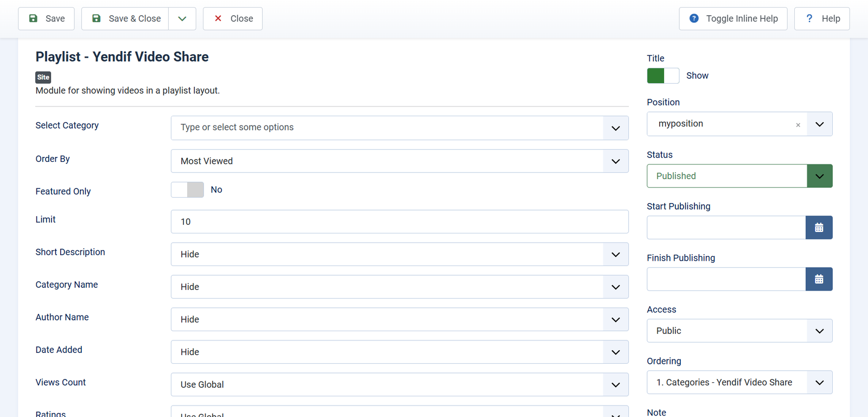Click the Select Category label
The image size is (868, 417).
[x=67, y=125]
